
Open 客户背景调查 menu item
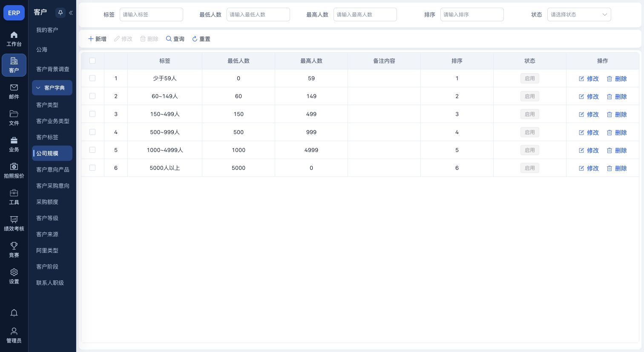click(52, 69)
